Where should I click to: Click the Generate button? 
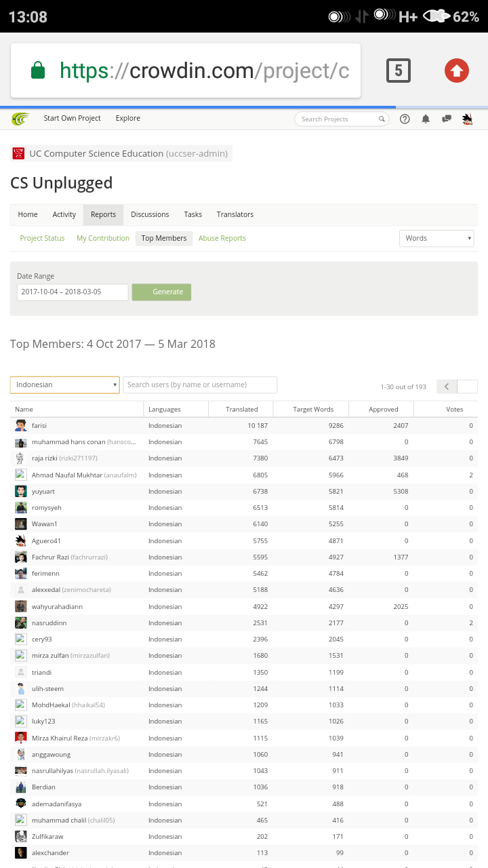point(161,292)
